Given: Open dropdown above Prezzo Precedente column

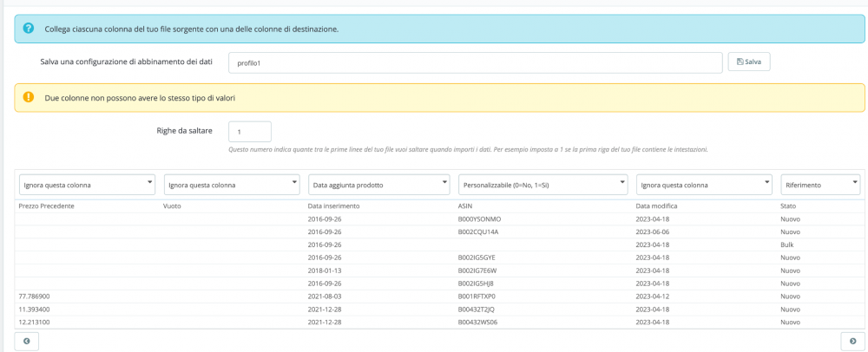Looking at the screenshot, I should point(87,186).
